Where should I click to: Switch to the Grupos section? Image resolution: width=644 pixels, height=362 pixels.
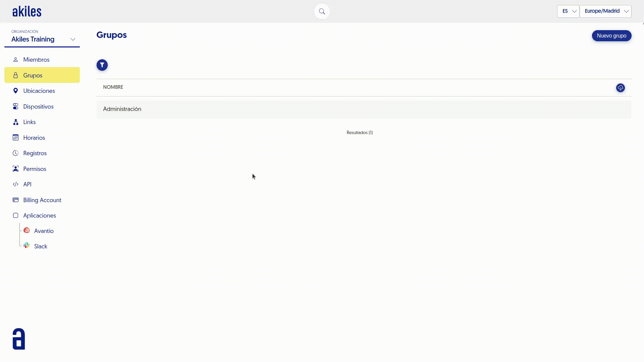tap(33, 75)
